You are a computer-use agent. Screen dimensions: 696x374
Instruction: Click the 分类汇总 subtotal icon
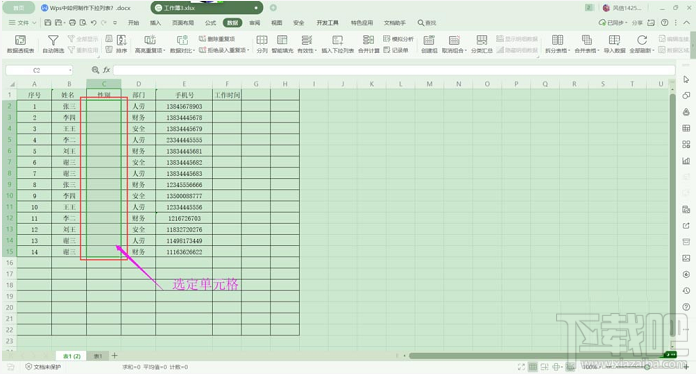pos(482,44)
